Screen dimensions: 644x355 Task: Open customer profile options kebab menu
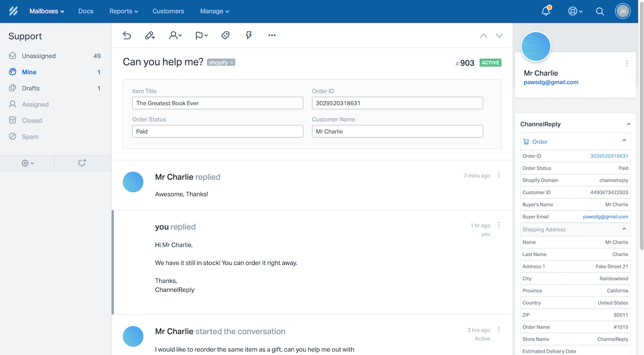click(x=627, y=64)
